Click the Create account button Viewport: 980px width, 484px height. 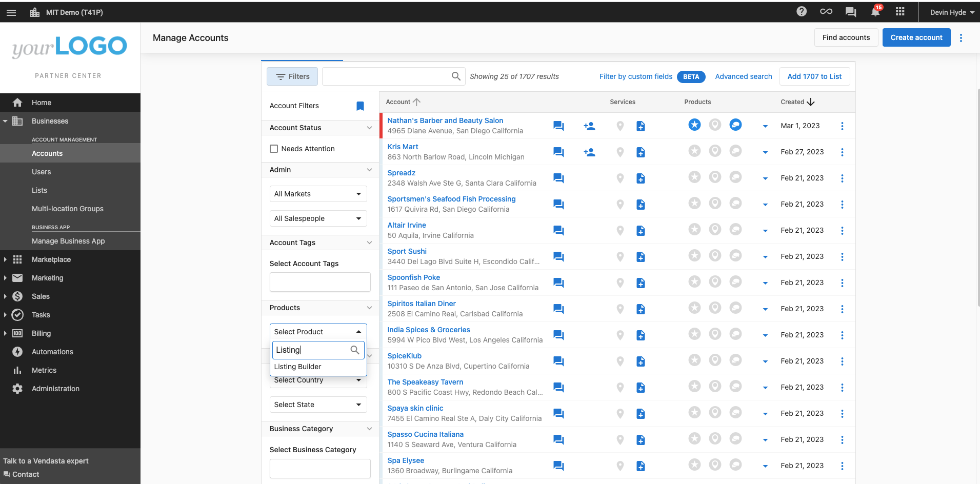[x=916, y=37]
